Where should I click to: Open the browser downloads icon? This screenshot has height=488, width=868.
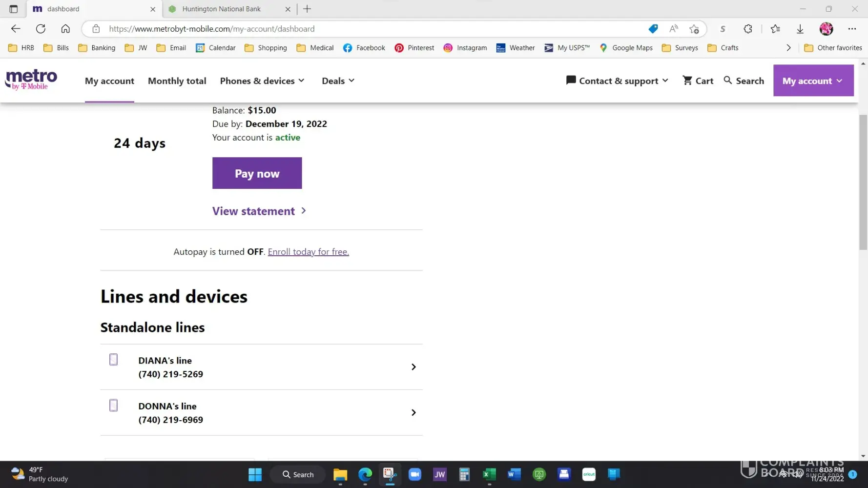click(x=800, y=29)
